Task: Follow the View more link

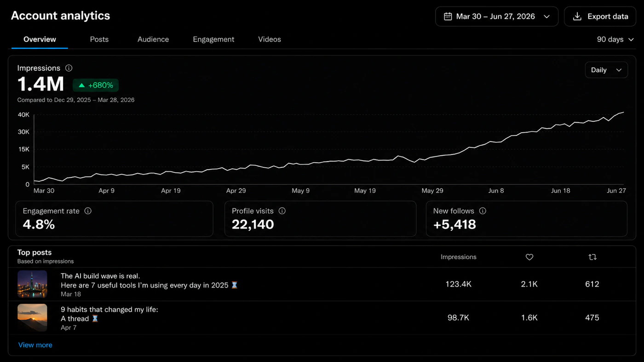Action: click(35, 345)
